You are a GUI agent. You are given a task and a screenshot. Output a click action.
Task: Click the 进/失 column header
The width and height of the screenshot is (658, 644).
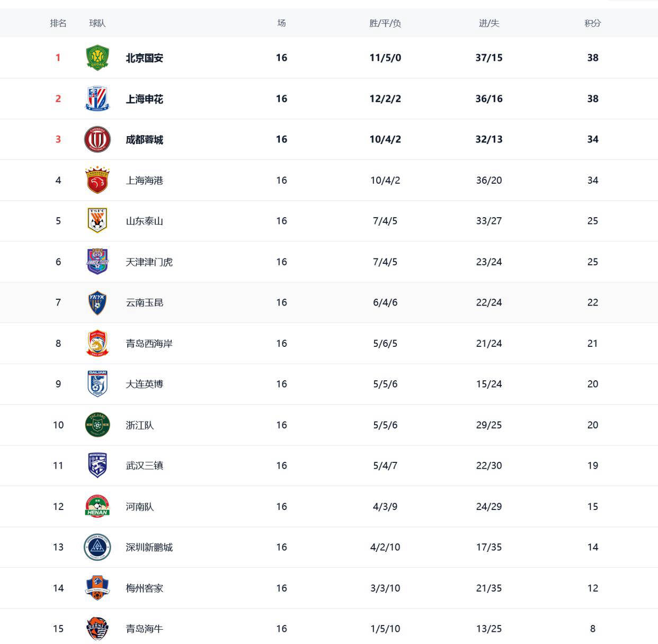pos(489,23)
